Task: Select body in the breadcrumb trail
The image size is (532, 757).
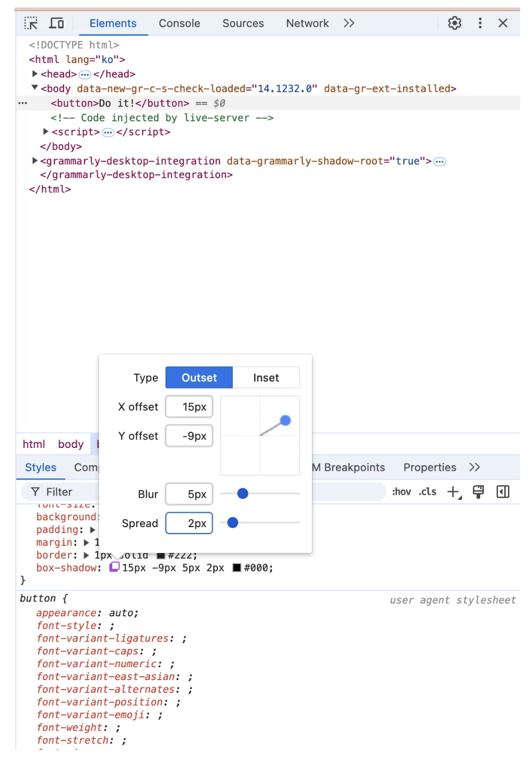Action: 71,444
